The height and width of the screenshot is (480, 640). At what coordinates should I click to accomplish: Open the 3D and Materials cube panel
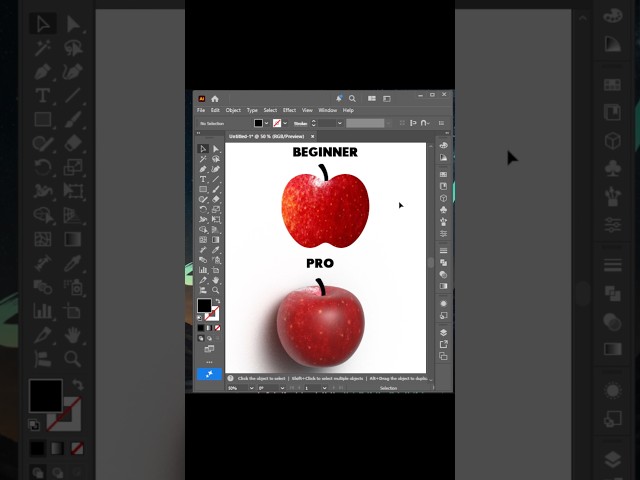tap(443, 198)
